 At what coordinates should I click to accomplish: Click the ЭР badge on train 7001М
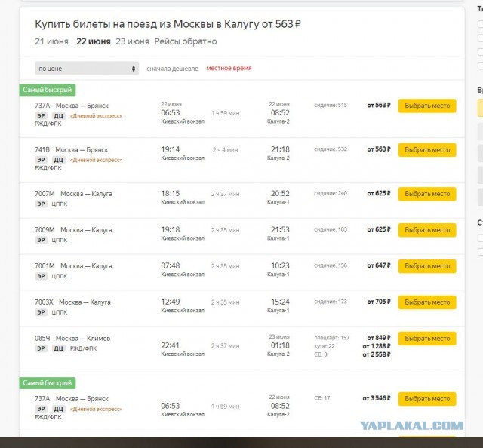coord(41,276)
